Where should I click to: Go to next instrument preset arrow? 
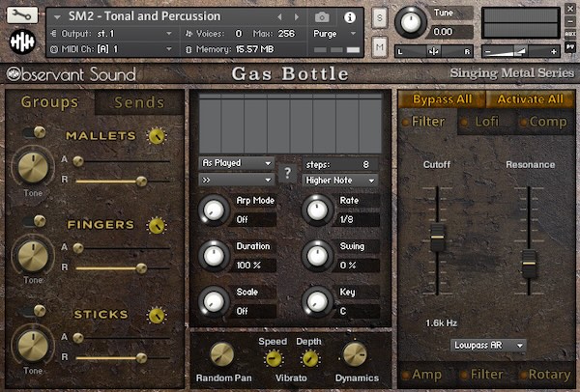(x=297, y=16)
